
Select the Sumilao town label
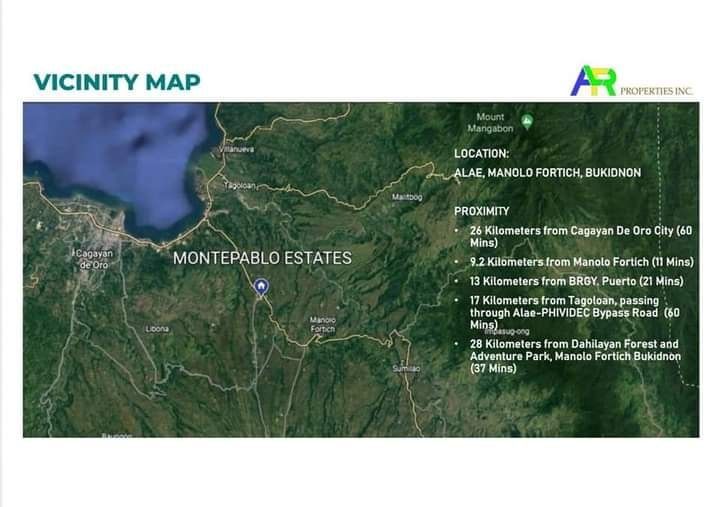click(406, 369)
